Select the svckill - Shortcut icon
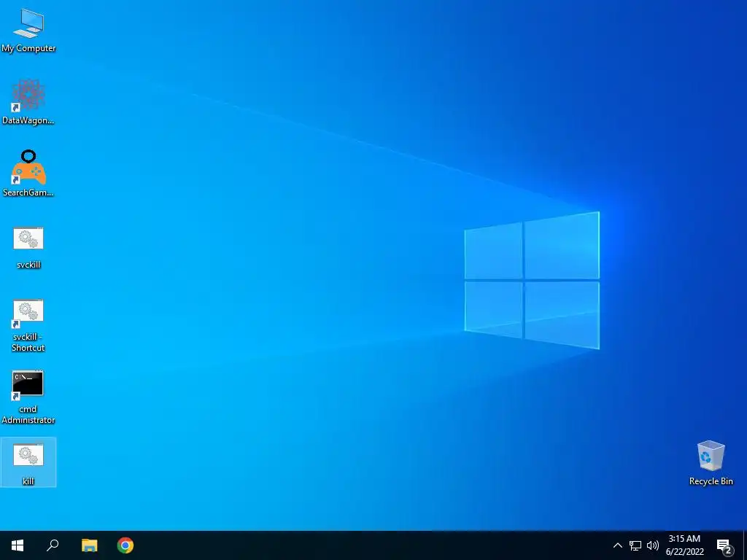Viewport: 747px width, 560px height. 28,326
